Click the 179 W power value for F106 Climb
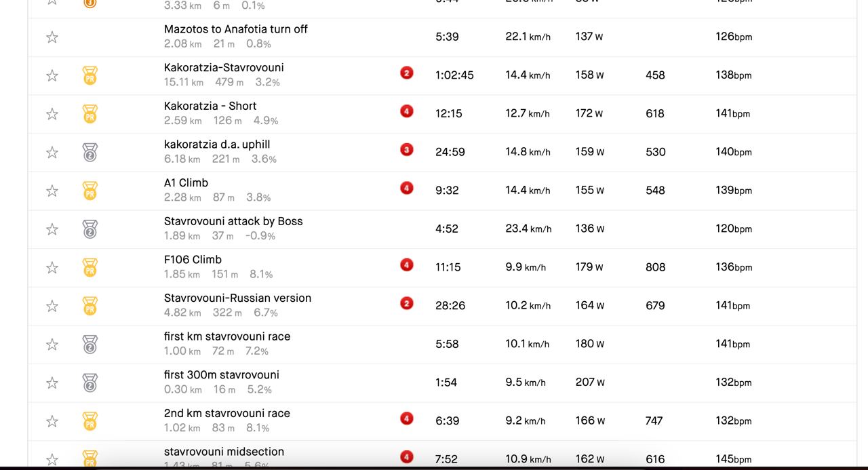The height and width of the screenshot is (470, 868). [x=589, y=267]
